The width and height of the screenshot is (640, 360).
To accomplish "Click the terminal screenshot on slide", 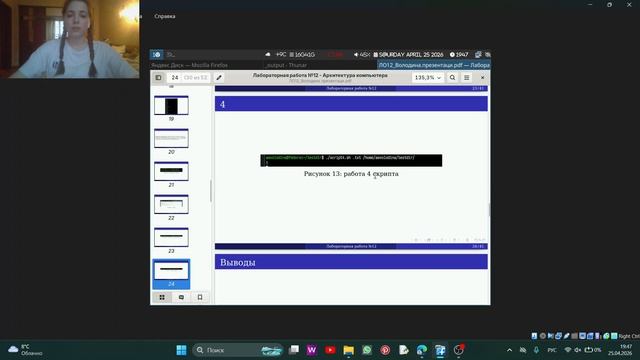I will [x=351, y=160].
